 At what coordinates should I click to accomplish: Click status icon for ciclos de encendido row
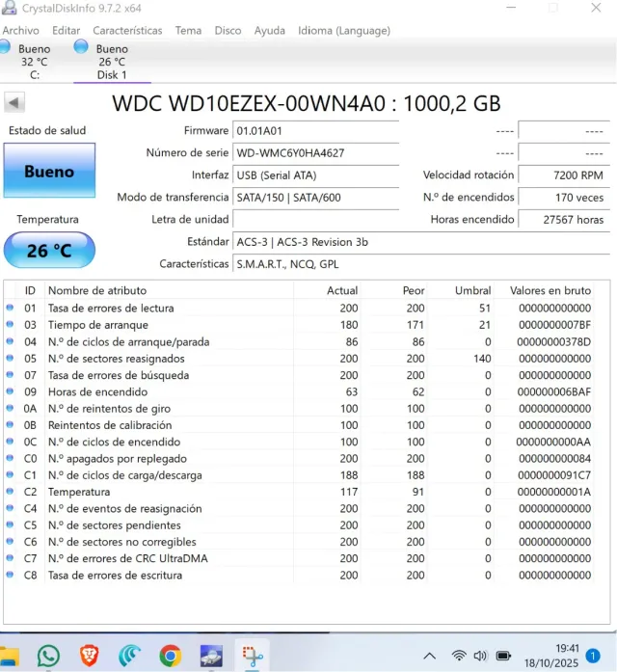coord(10,441)
